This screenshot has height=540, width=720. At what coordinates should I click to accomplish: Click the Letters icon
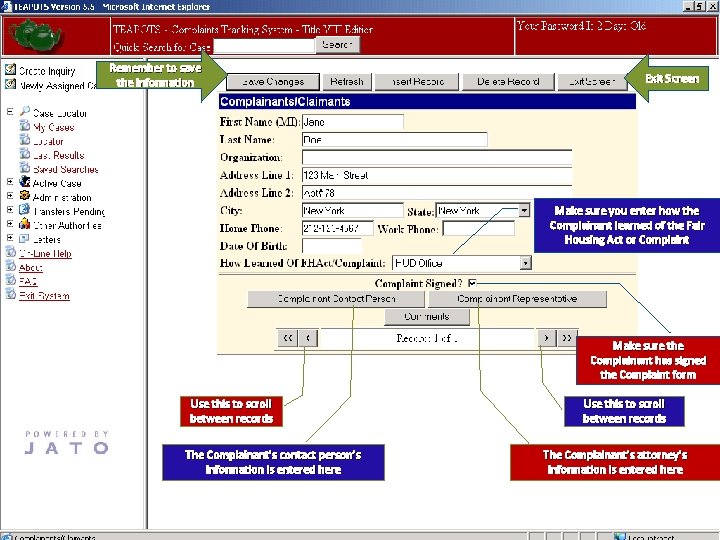(x=25, y=238)
